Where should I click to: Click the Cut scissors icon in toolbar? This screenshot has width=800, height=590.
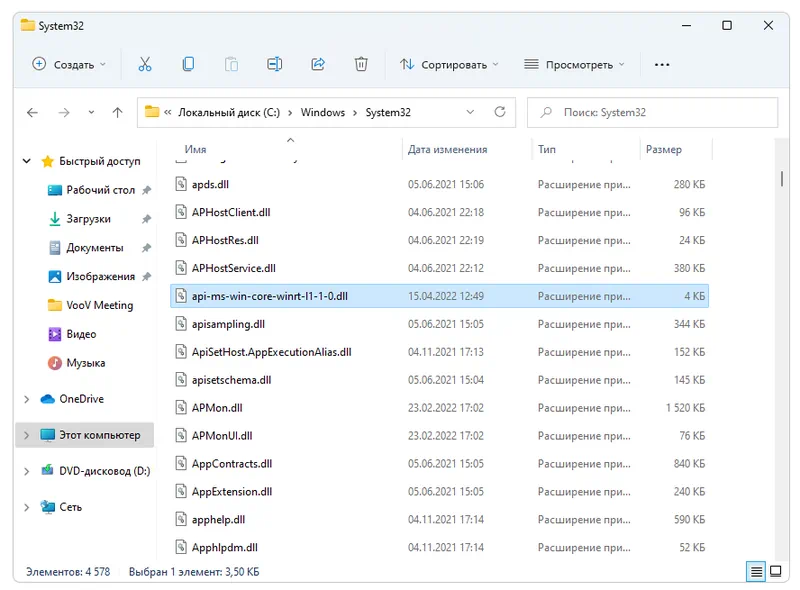145,64
